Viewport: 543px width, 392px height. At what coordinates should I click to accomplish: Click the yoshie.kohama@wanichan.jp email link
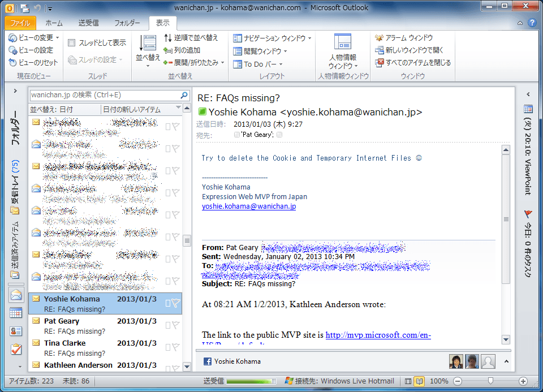249,206
